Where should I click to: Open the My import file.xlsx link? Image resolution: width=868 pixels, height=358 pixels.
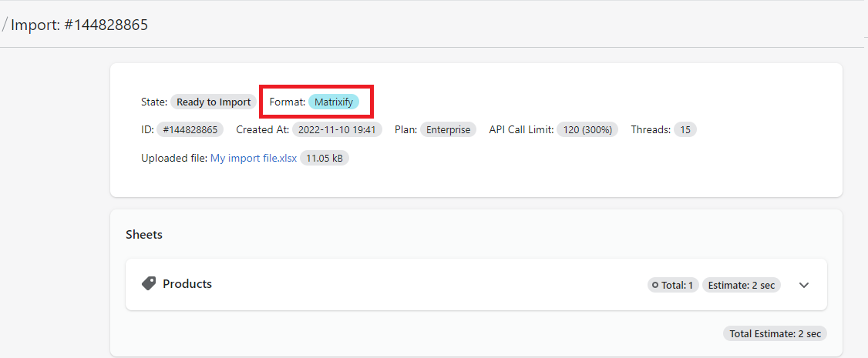pyautogui.click(x=253, y=158)
